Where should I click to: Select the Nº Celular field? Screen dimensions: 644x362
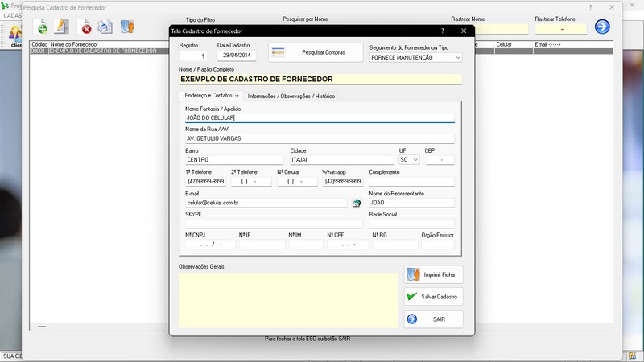tap(297, 182)
